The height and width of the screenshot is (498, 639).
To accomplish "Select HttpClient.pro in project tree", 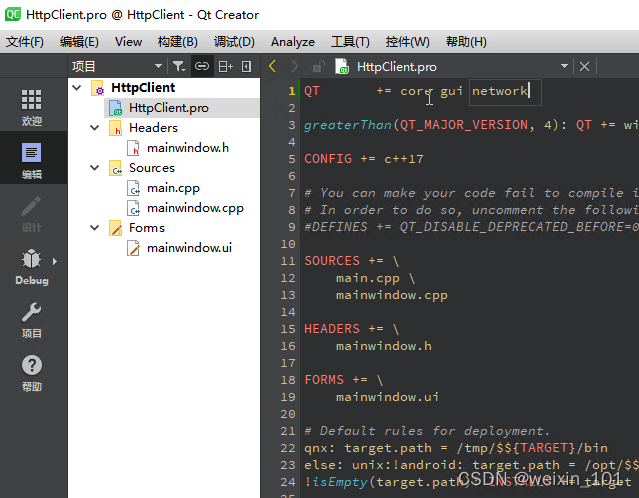I will click(169, 108).
